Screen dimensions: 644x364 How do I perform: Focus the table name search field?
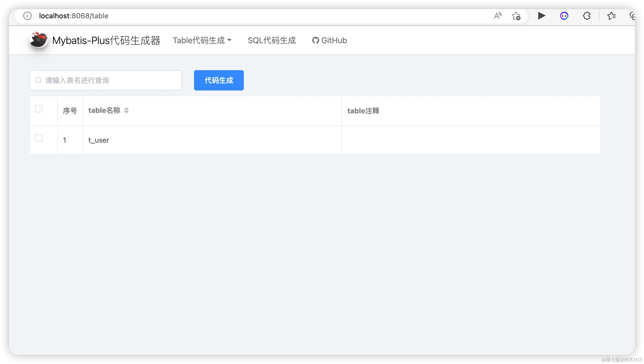(112, 80)
